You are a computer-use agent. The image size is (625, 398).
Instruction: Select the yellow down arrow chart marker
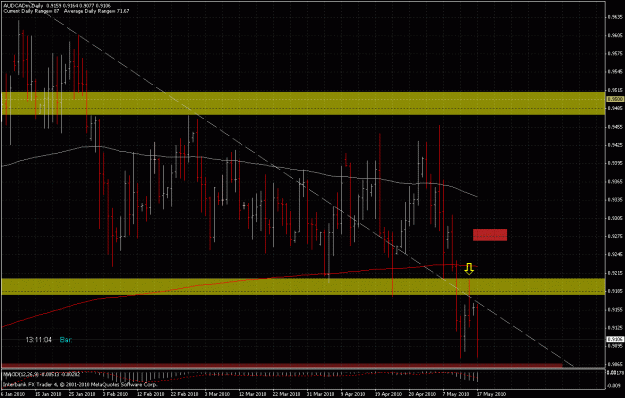click(x=469, y=269)
